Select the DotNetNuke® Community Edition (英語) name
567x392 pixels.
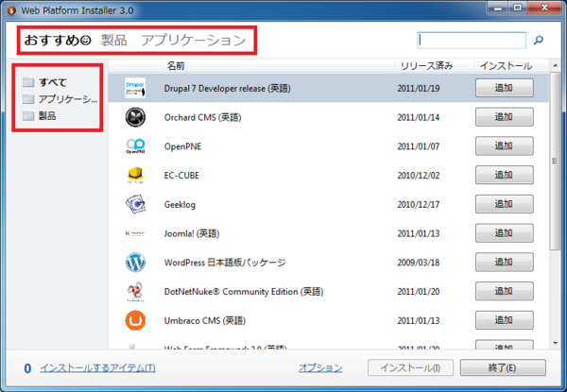coord(244,292)
